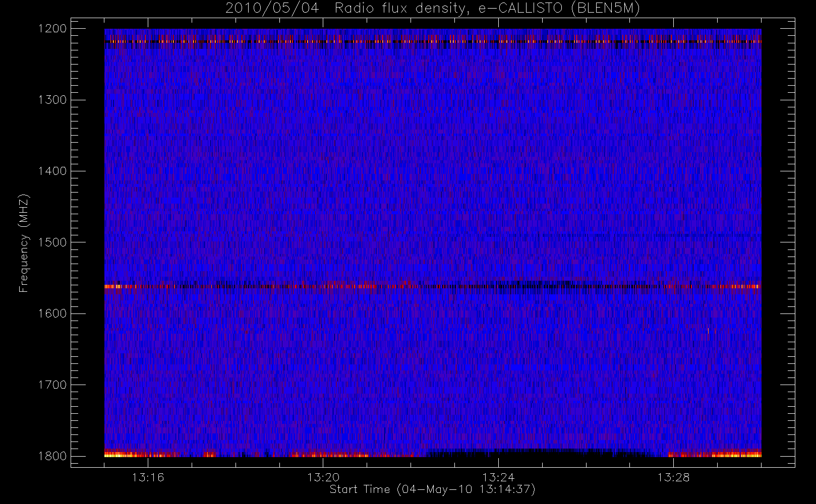Click the spectrogram plot area

click(433, 243)
